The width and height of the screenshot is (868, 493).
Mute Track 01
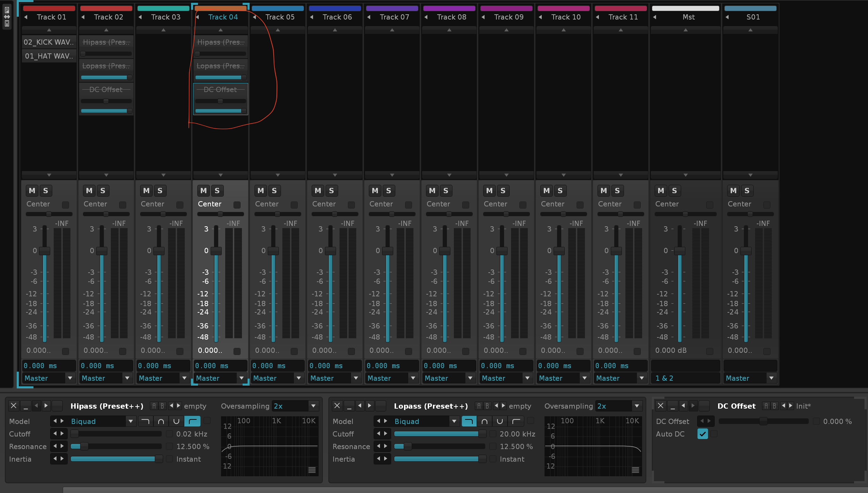[32, 191]
